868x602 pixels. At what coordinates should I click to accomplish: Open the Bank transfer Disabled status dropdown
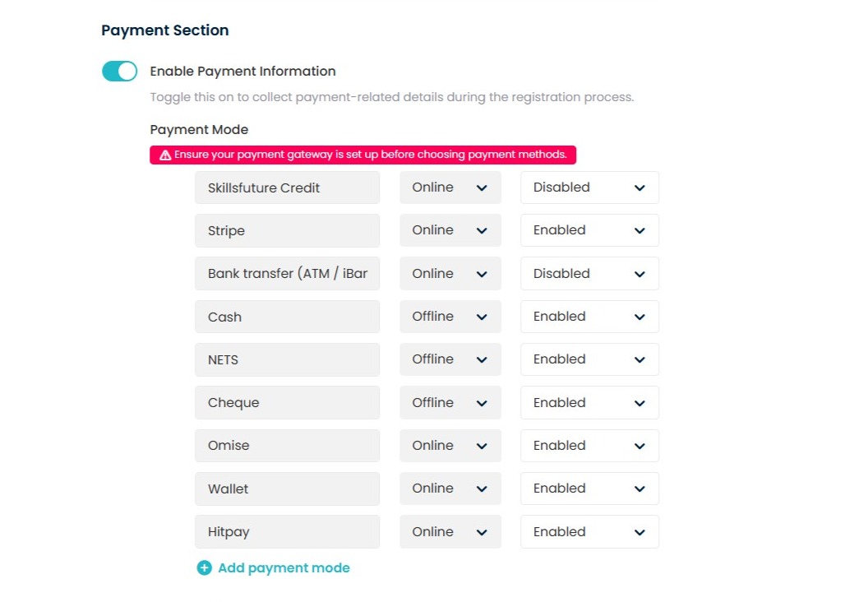click(589, 274)
